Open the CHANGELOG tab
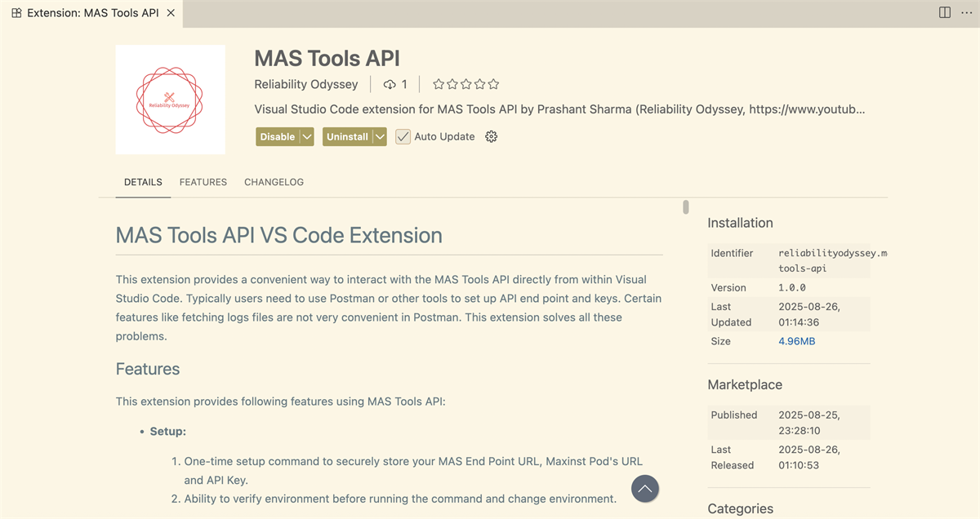 [x=274, y=182]
